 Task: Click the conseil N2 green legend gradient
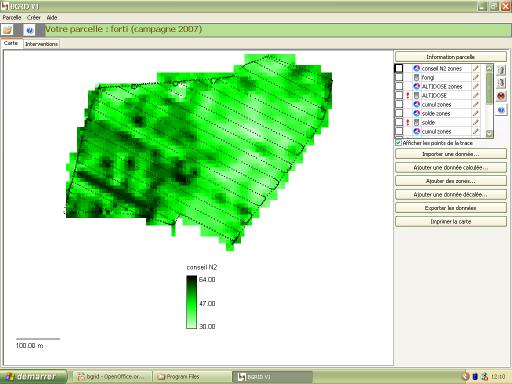(191, 302)
